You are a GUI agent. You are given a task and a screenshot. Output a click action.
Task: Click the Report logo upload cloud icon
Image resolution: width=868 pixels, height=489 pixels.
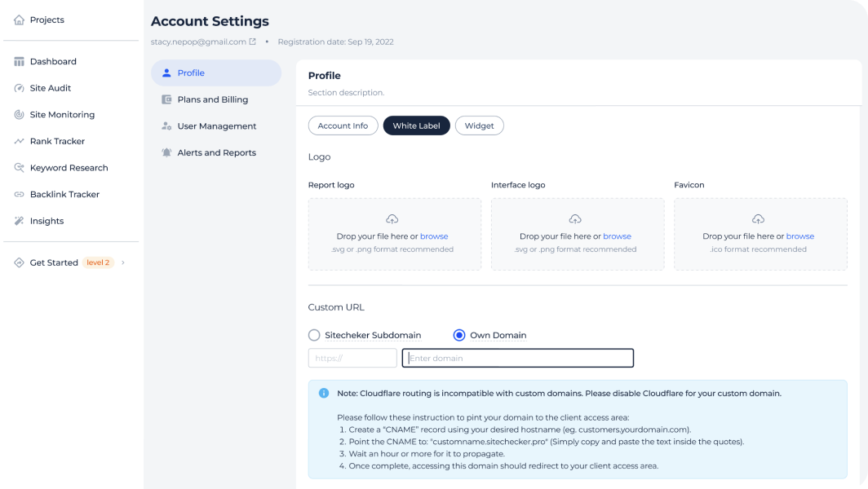click(x=392, y=219)
